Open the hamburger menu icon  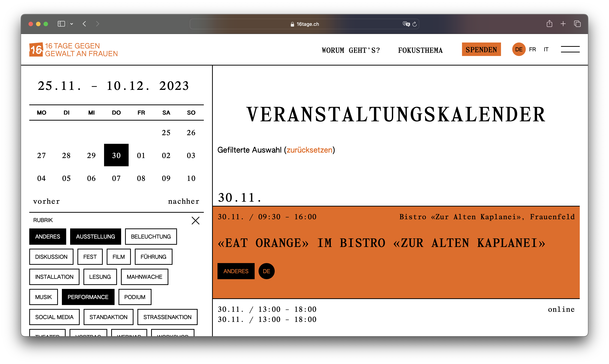click(x=570, y=49)
